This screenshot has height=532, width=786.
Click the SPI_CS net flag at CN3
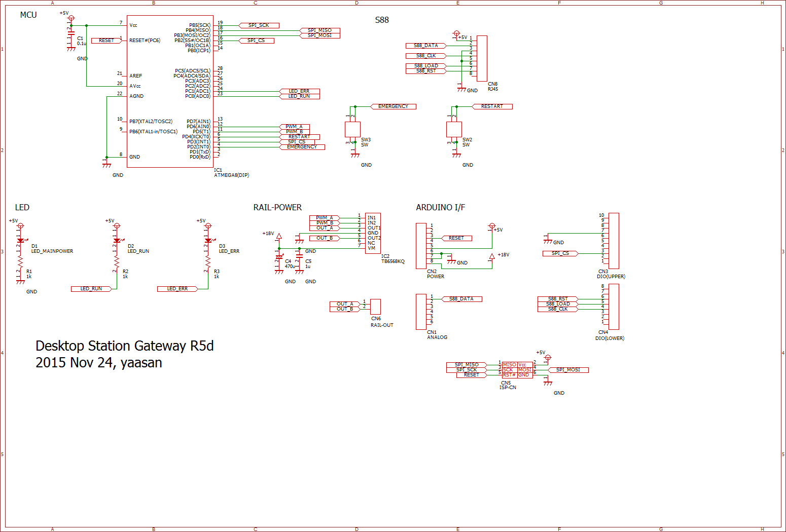tap(560, 253)
